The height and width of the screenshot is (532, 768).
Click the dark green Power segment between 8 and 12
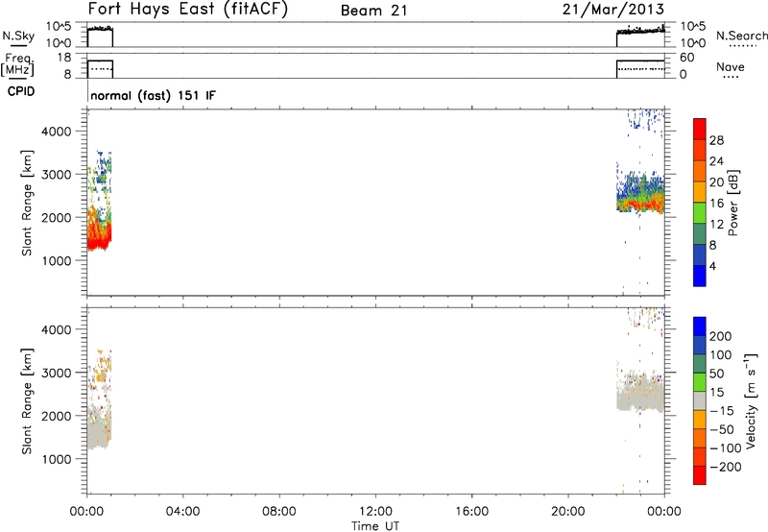(700, 234)
